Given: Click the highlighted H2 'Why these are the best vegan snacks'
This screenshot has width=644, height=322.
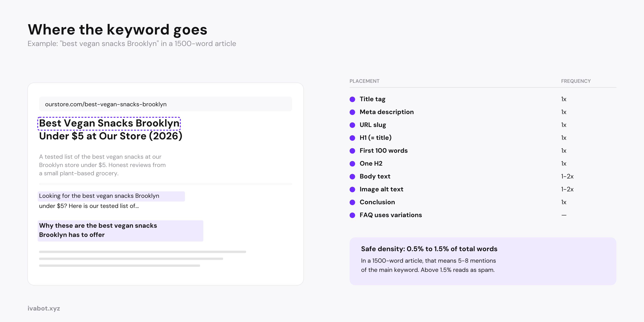Looking at the screenshot, I should click(x=120, y=231).
